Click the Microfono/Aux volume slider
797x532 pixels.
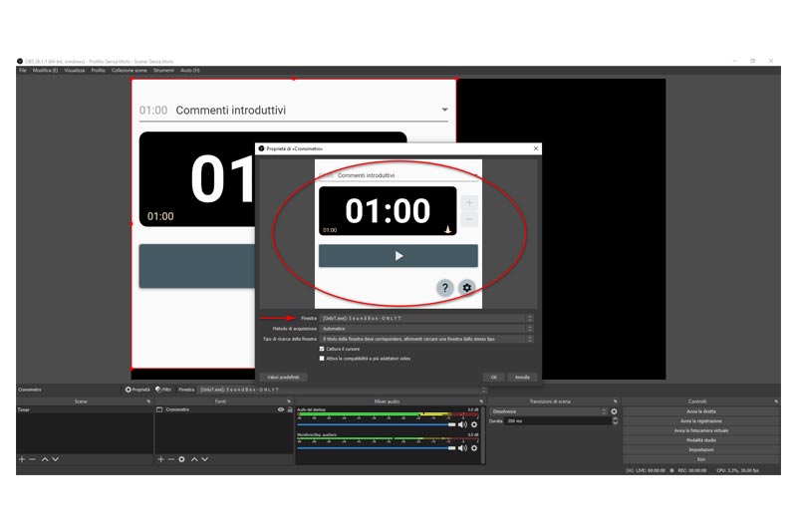click(x=377, y=448)
